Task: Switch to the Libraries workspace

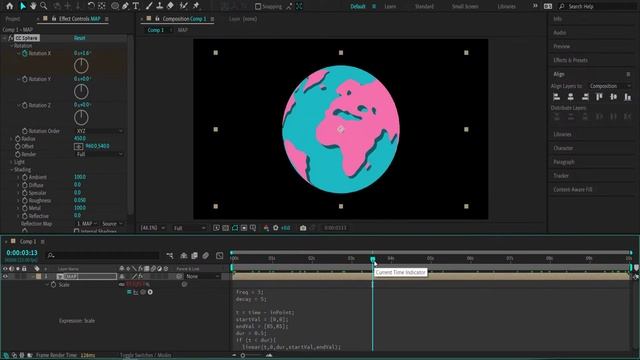Action: click(x=506, y=7)
